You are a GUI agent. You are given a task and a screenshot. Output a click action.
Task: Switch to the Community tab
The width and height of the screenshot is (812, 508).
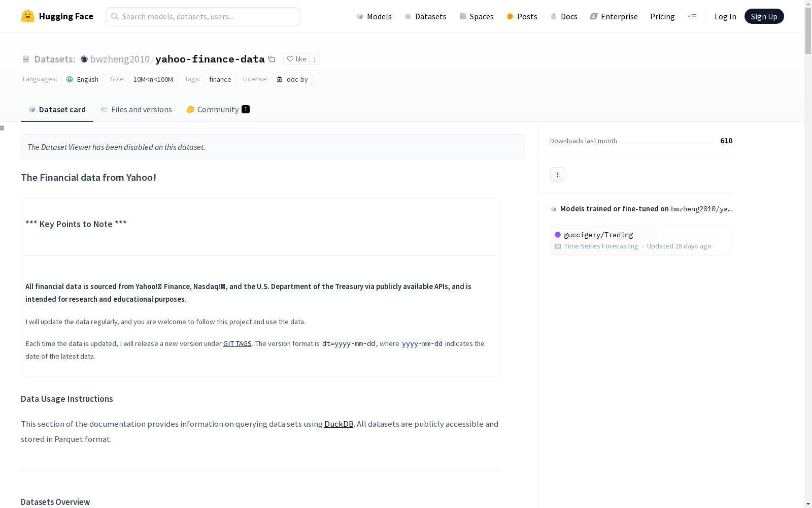click(x=218, y=110)
